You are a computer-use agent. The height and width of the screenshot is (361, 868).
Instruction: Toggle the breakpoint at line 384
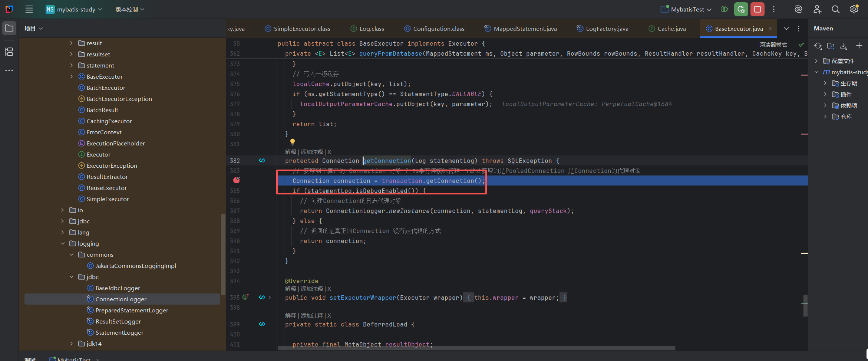click(237, 180)
